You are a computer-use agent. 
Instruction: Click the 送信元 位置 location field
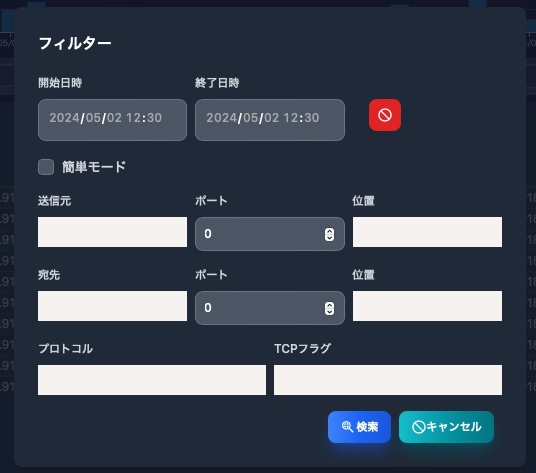427,232
